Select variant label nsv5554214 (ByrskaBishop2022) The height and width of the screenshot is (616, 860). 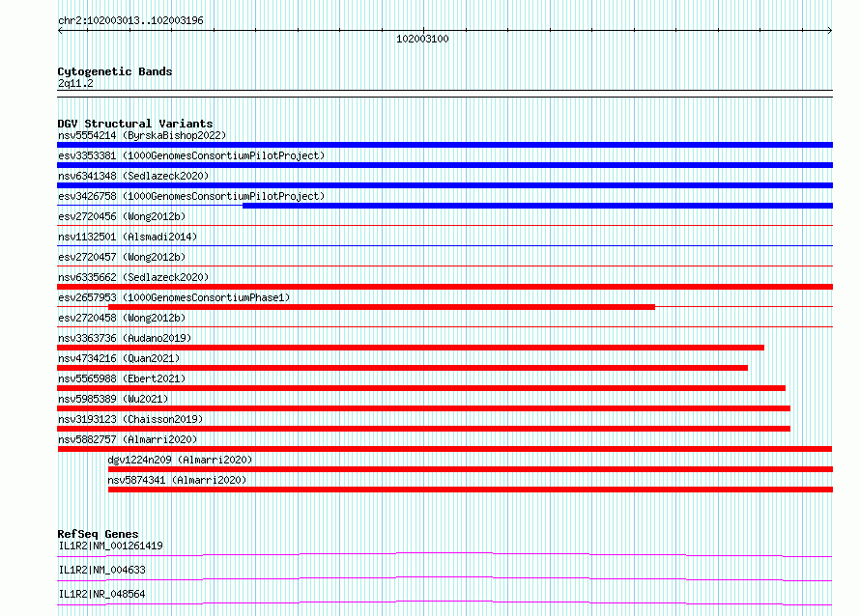click(x=142, y=135)
